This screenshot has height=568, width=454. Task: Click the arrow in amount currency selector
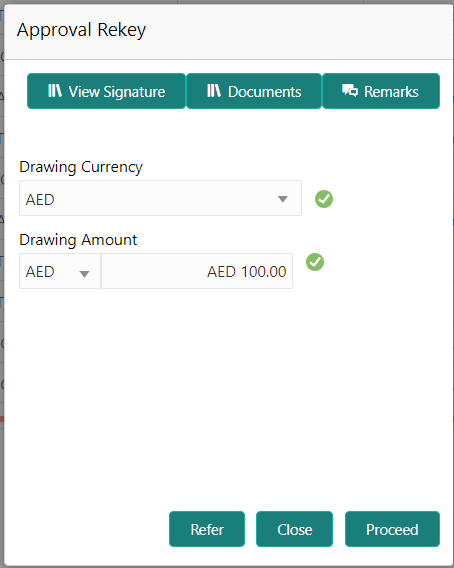(84, 274)
